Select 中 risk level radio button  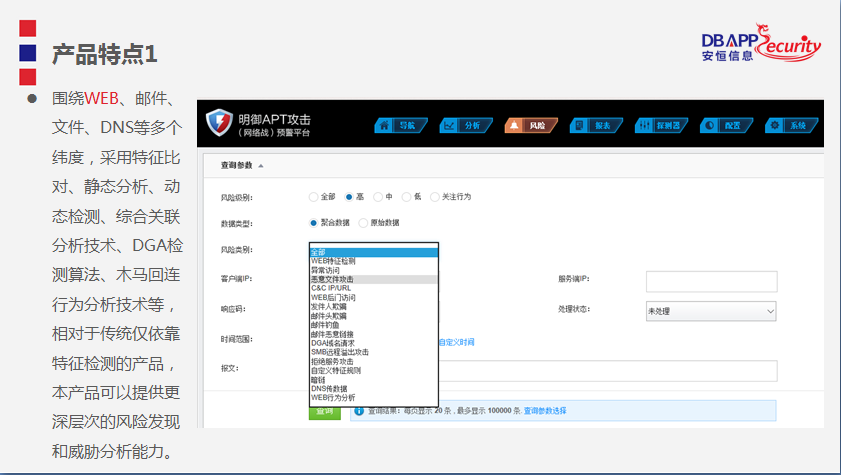point(378,197)
